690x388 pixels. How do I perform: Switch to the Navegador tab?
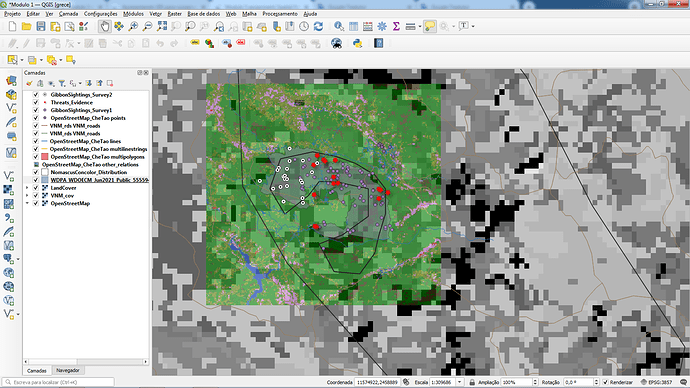(68, 370)
